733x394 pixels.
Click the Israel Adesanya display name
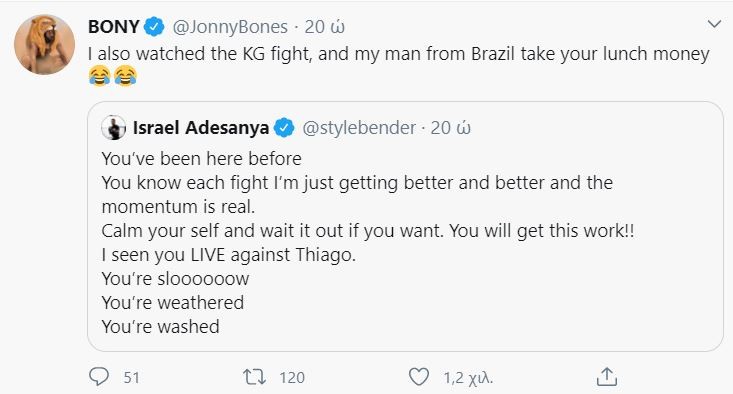(x=201, y=128)
